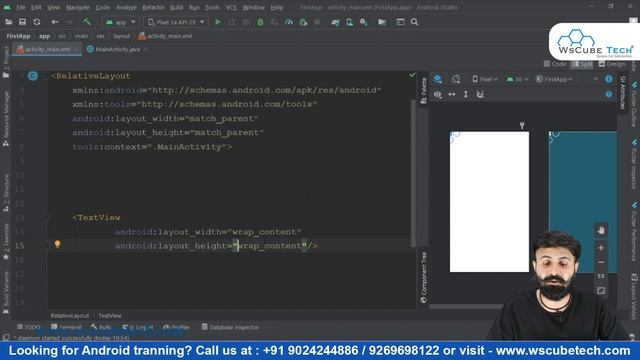Open the Database Inspector tool window
This screenshot has width=640, height=360.
[x=230, y=327]
